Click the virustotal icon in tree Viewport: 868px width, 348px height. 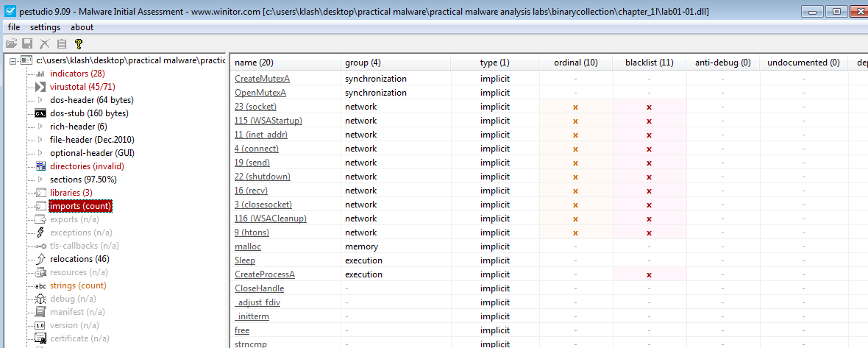tap(40, 87)
